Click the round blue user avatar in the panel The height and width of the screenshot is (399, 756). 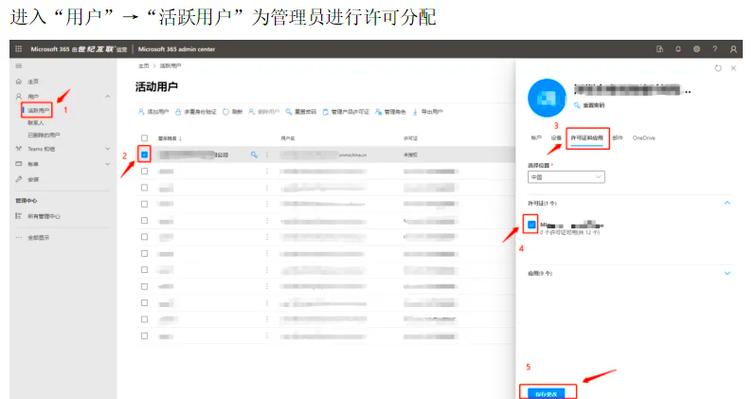pyautogui.click(x=547, y=98)
